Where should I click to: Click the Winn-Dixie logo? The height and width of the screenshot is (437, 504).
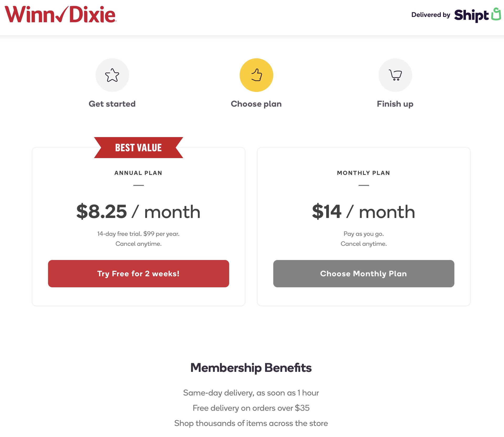pos(61,15)
